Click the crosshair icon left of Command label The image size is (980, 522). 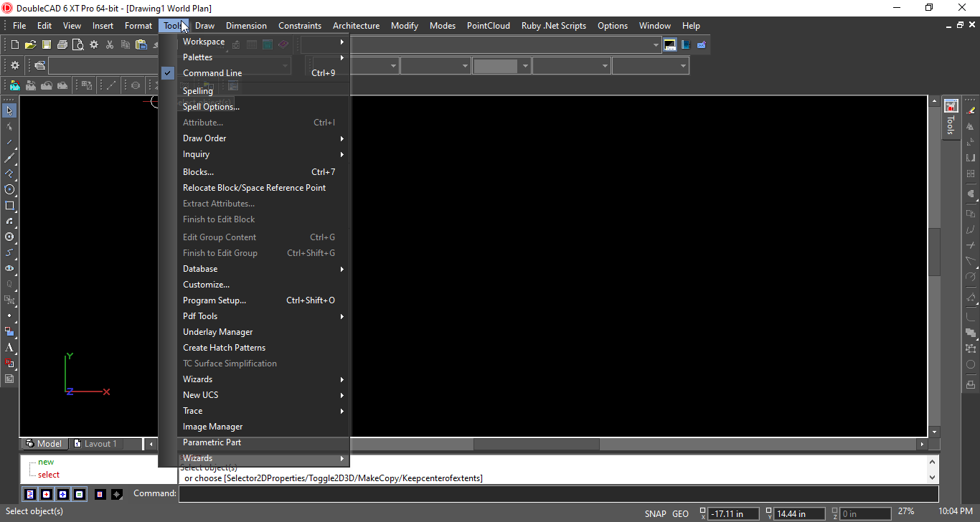(117, 494)
